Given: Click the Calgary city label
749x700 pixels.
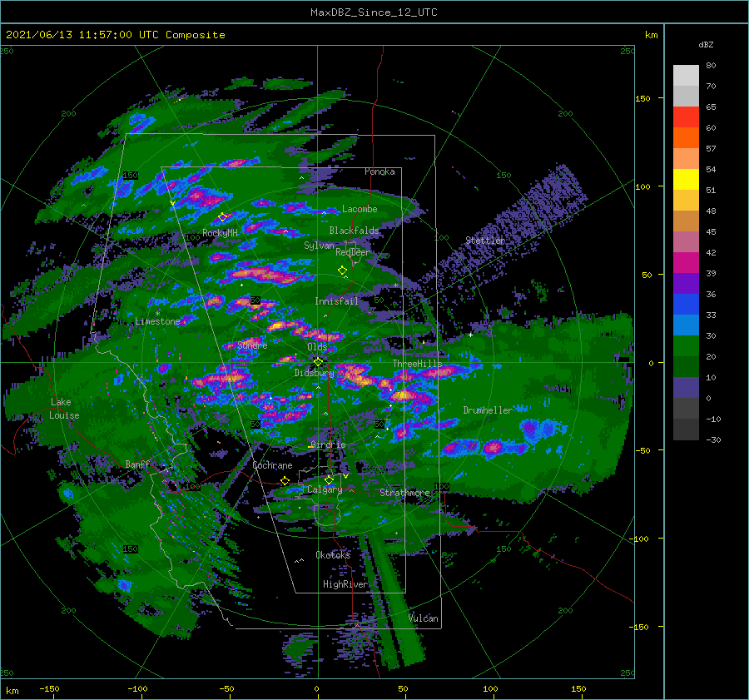Looking at the screenshot, I should click(x=325, y=489).
